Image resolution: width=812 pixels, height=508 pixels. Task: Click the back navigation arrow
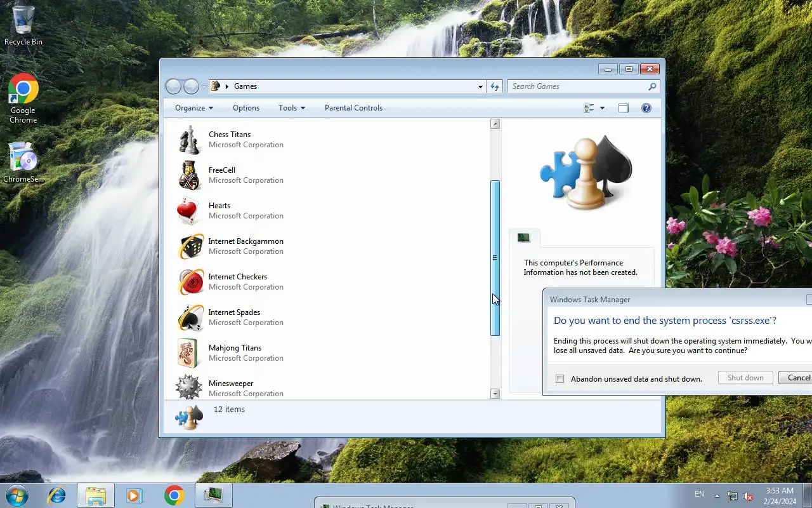pyautogui.click(x=173, y=86)
